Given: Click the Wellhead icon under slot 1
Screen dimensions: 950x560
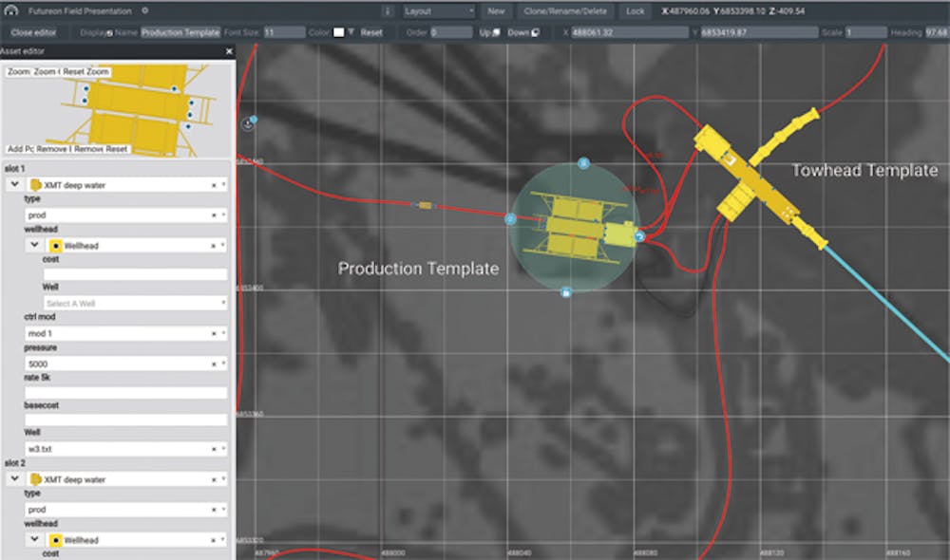Looking at the screenshot, I should click(x=56, y=246).
